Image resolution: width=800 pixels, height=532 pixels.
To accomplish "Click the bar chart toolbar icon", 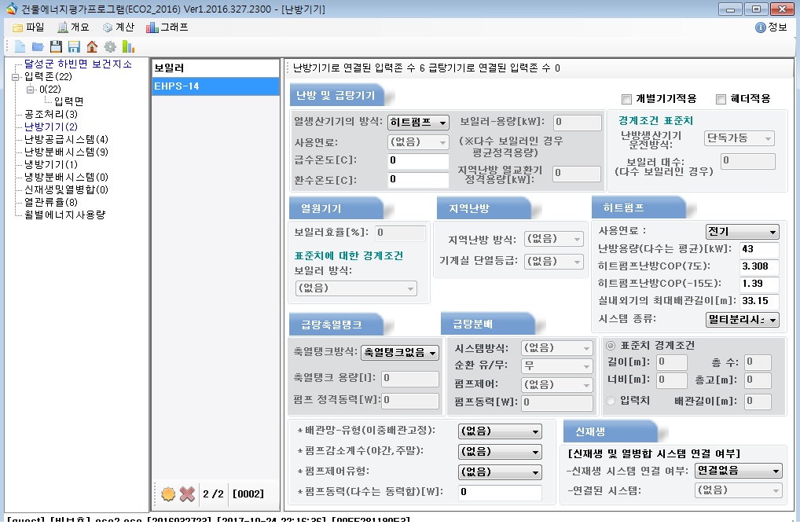I will (128, 46).
